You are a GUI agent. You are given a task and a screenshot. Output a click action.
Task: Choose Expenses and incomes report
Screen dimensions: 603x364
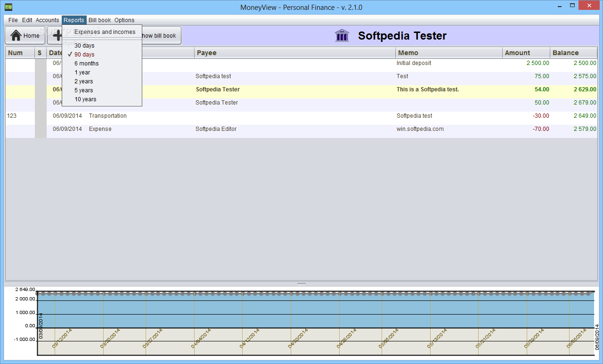(x=102, y=32)
